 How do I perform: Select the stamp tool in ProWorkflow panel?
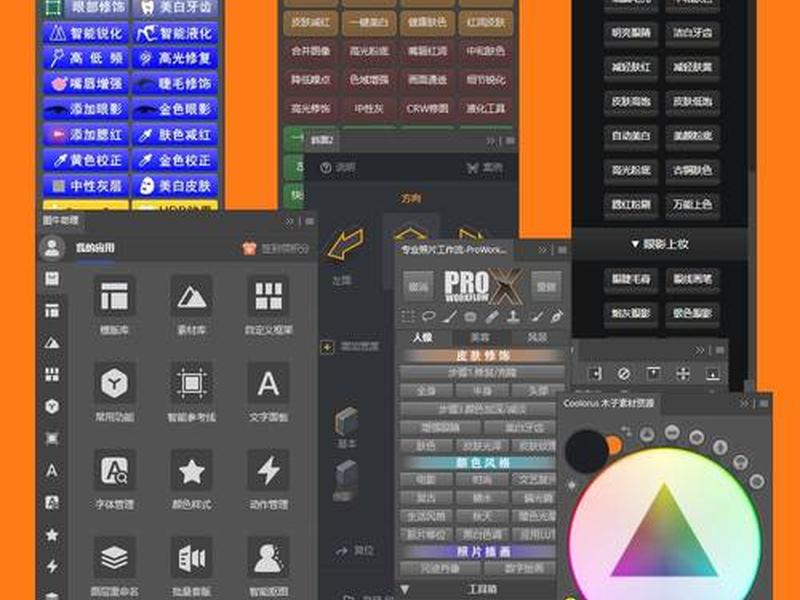(x=513, y=316)
